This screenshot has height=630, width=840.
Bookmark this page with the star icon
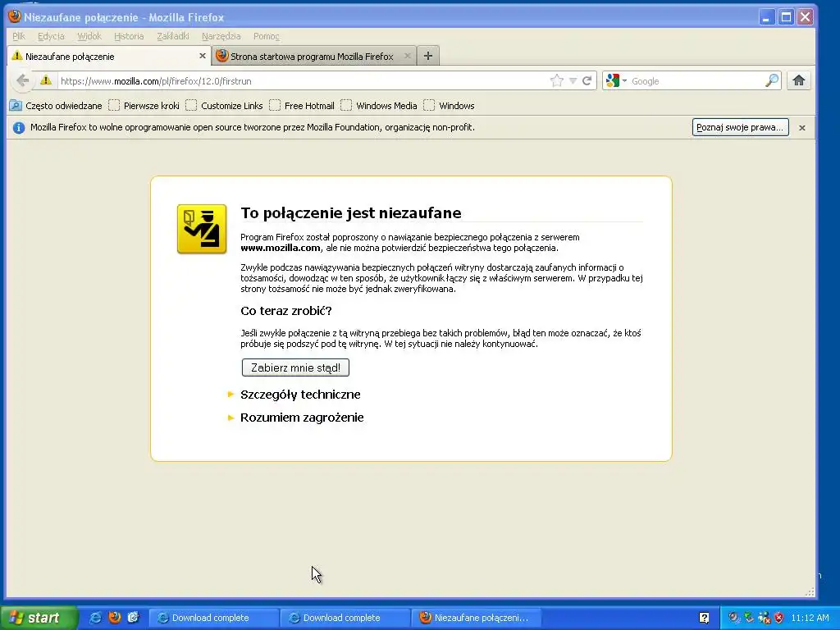click(557, 81)
